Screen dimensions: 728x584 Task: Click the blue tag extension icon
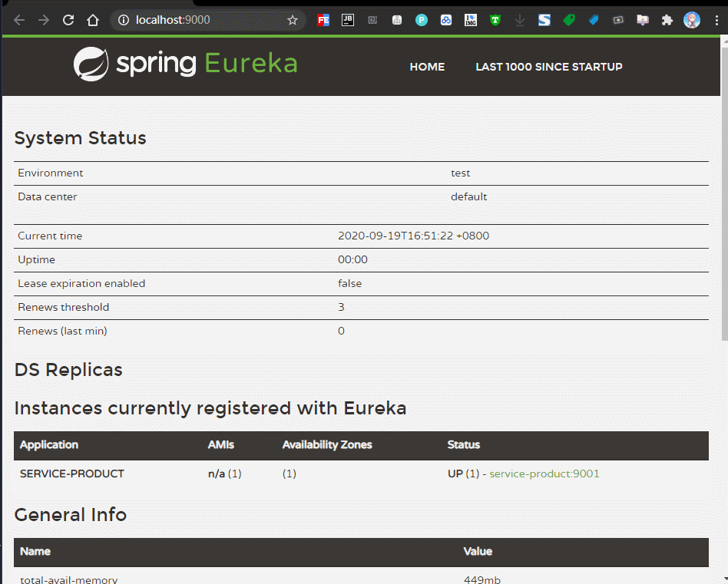coord(594,20)
